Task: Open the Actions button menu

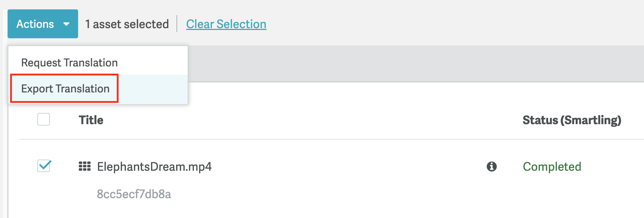Action: click(43, 24)
